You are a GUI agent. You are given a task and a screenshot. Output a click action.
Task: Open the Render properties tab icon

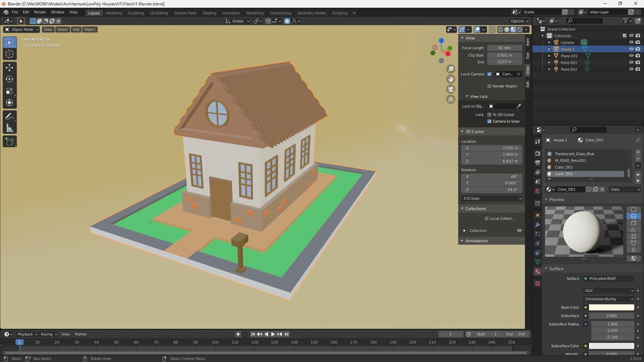(538, 154)
